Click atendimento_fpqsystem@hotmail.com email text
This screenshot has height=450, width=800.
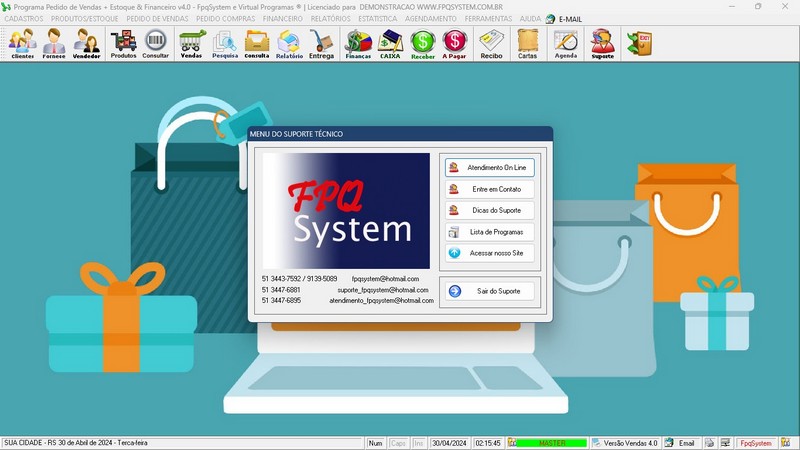[381, 301]
